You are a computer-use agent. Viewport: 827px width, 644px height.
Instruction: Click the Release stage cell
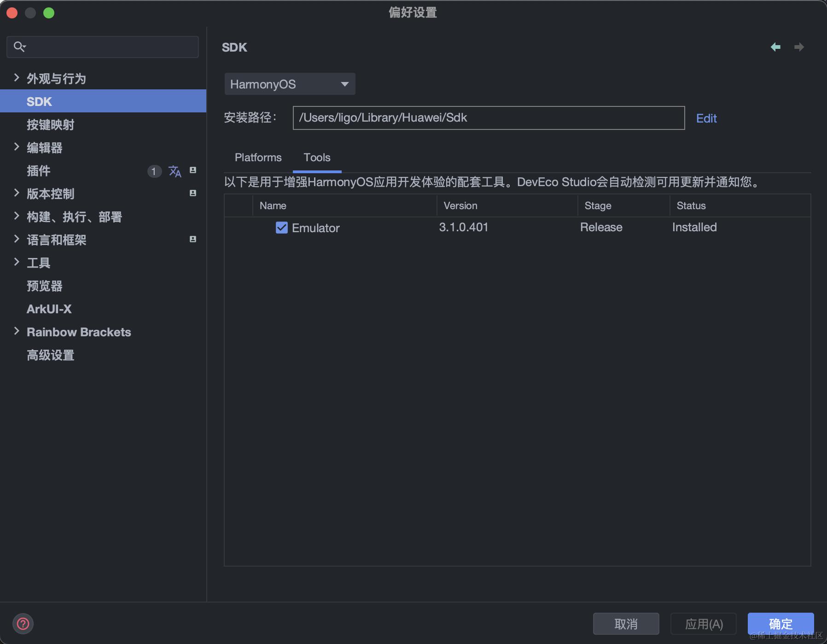[x=601, y=227]
